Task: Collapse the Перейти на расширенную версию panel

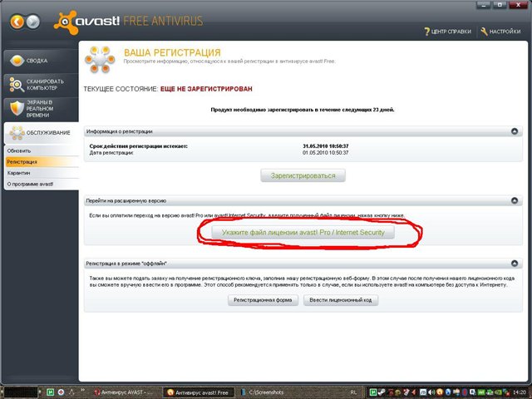Action: pos(515,200)
